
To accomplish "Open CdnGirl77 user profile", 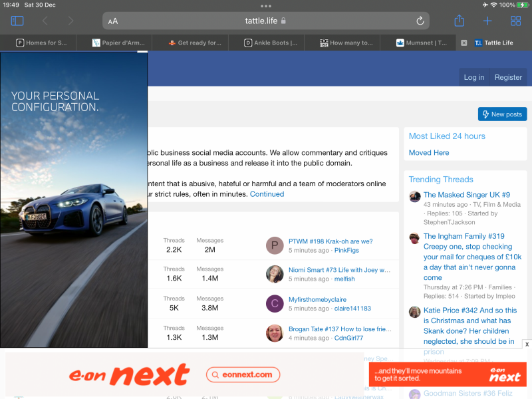I will (348, 338).
